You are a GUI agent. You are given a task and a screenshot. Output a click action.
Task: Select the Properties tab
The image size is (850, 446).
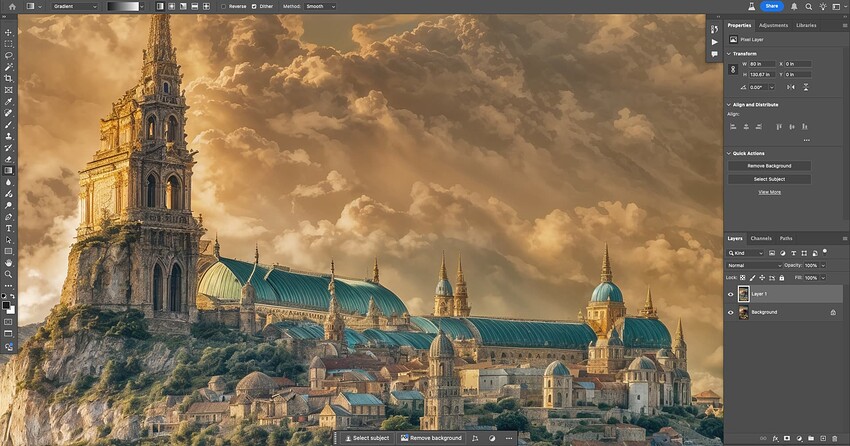click(x=739, y=25)
